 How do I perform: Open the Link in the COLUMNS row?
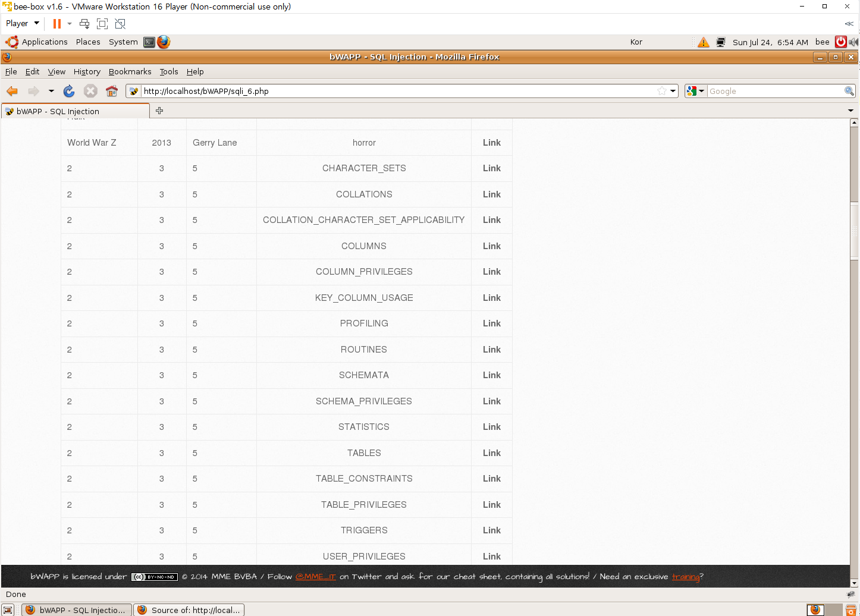coord(491,246)
